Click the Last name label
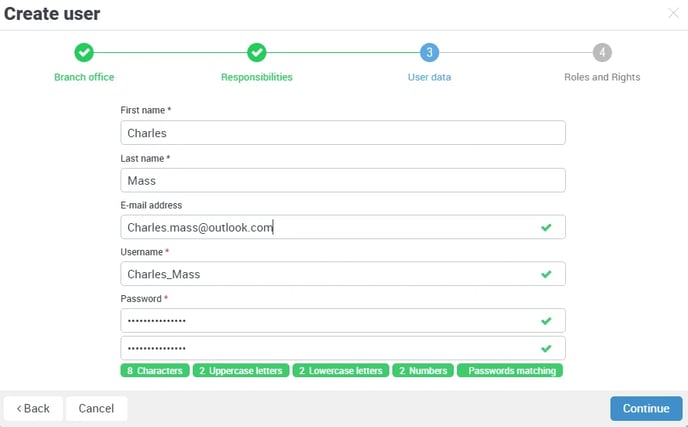The height and width of the screenshot is (427, 688). point(145,158)
